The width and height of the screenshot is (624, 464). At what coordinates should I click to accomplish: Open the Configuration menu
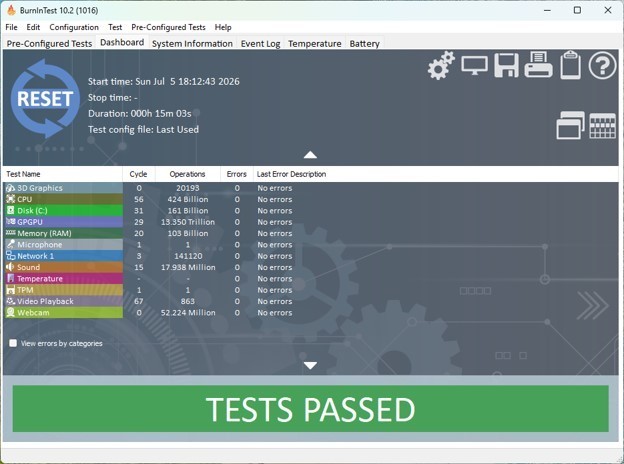pyautogui.click(x=74, y=27)
